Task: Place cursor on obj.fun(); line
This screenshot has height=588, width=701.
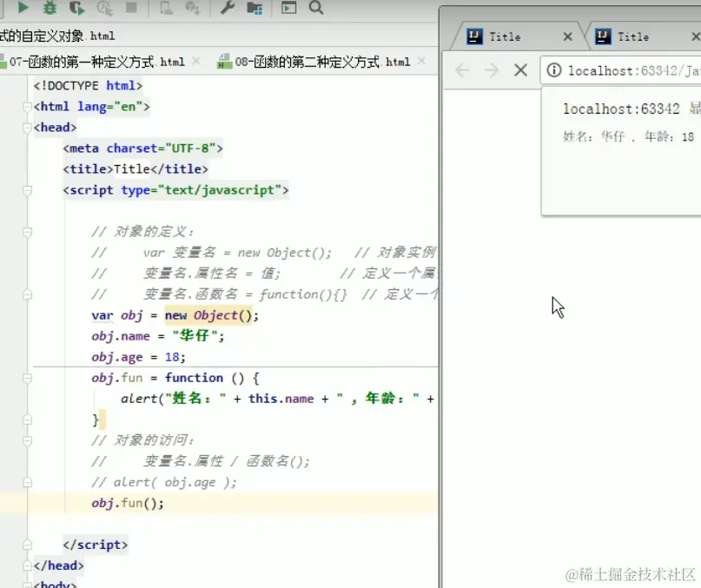Action: click(128, 503)
